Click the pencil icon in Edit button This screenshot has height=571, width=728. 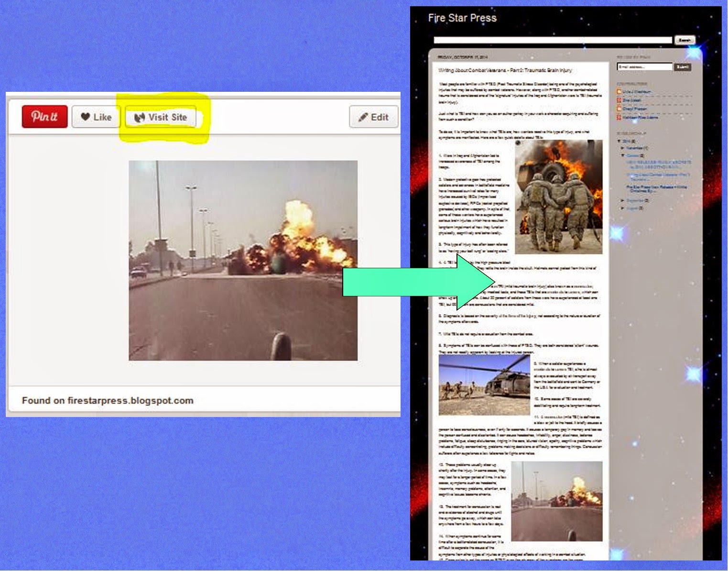(x=363, y=117)
